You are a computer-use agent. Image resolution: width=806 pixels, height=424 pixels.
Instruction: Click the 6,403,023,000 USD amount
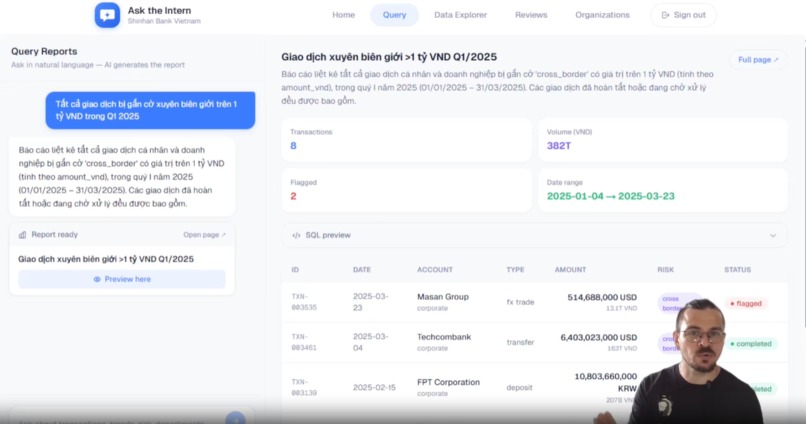(599, 338)
